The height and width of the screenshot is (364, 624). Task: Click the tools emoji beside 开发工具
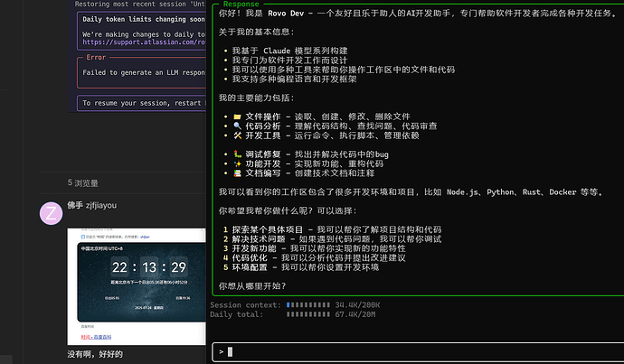click(237, 135)
